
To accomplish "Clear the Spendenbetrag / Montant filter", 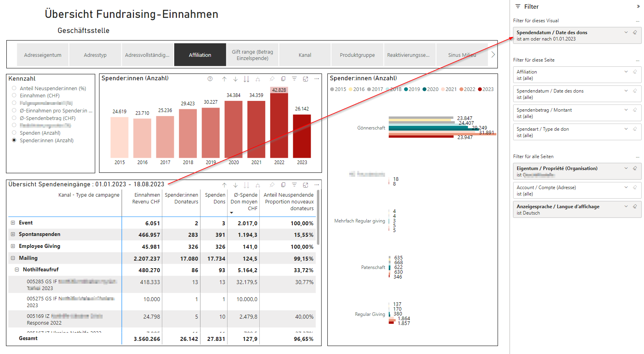I will (635, 110).
